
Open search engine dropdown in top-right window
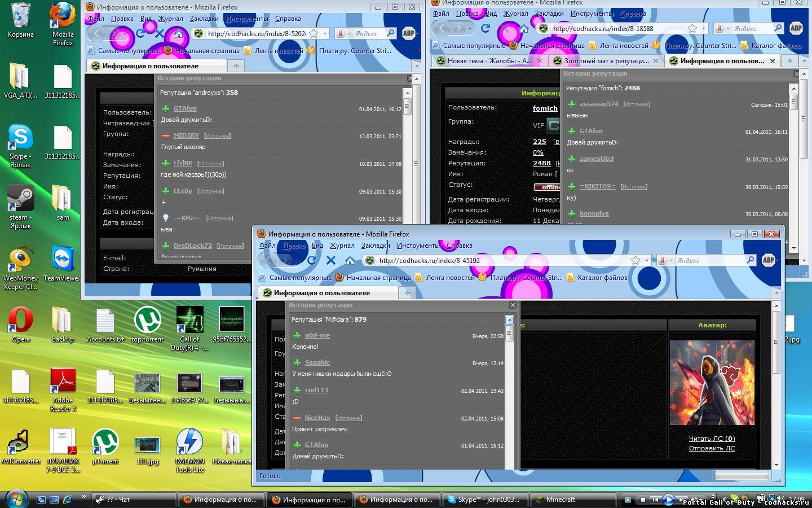pos(721,28)
